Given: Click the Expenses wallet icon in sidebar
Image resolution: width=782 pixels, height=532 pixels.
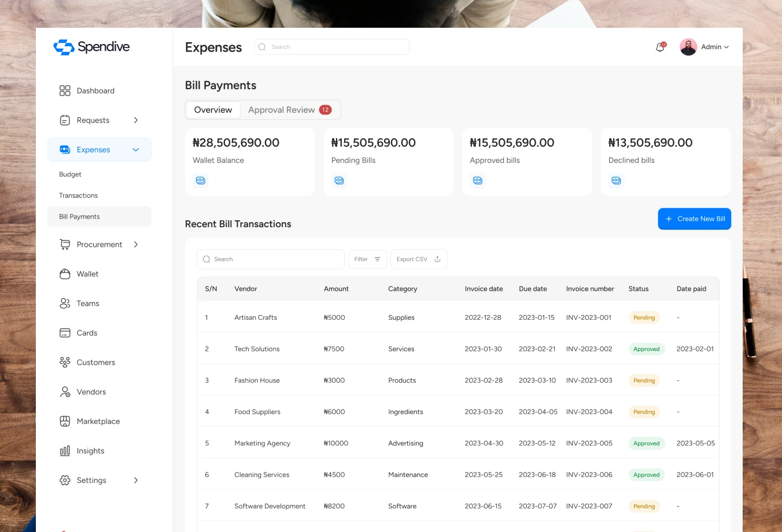Looking at the screenshot, I should [x=65, y=150].
